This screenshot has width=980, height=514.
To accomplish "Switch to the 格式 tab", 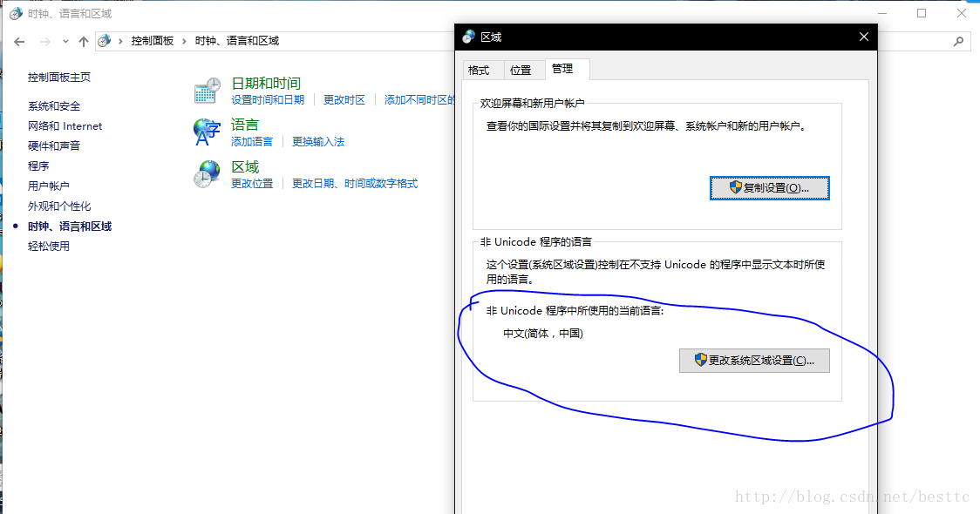I will 479,70.
